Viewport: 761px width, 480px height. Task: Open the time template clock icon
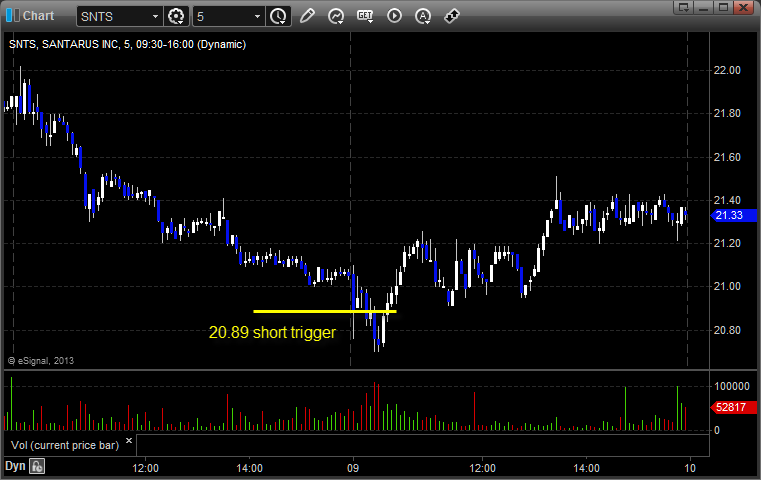click(279, 16)
